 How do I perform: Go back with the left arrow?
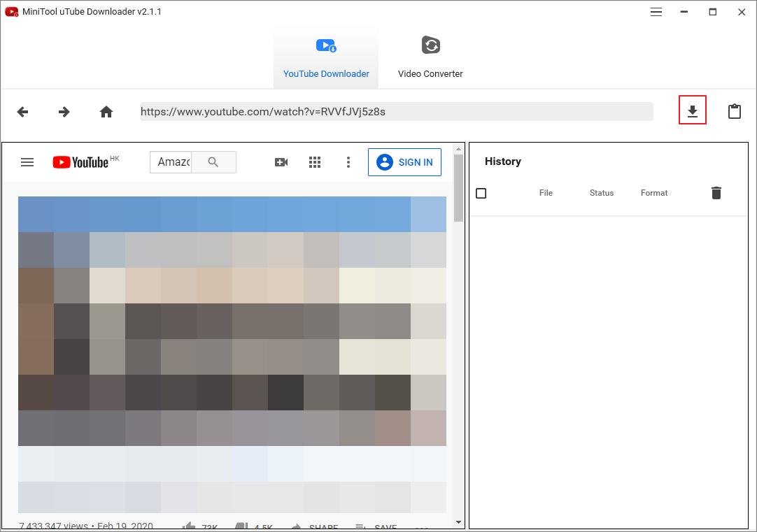[22, 112]
